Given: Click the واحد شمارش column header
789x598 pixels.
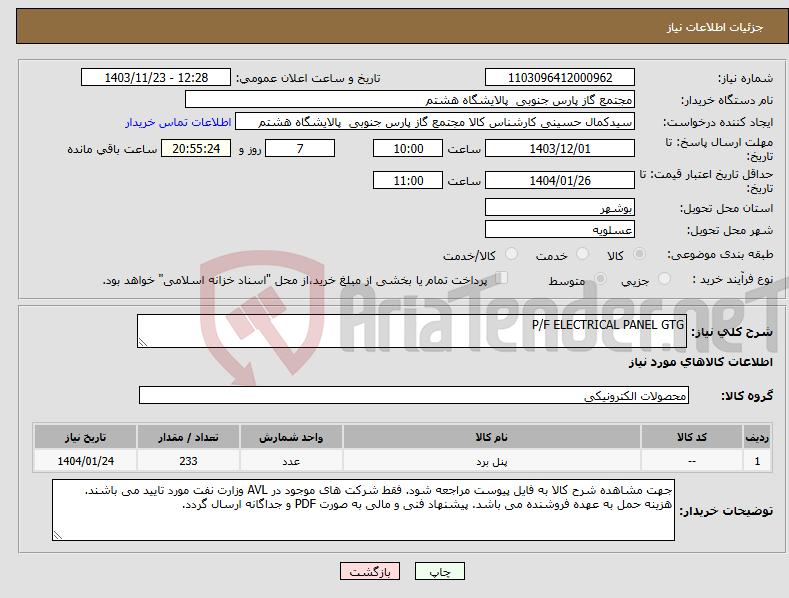Looking at the screenshot, I should pyautogui.click(x=291, y=437).
